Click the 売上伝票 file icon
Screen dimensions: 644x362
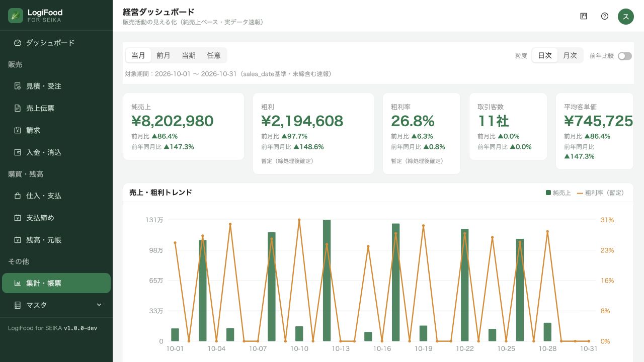coord(18,108)
